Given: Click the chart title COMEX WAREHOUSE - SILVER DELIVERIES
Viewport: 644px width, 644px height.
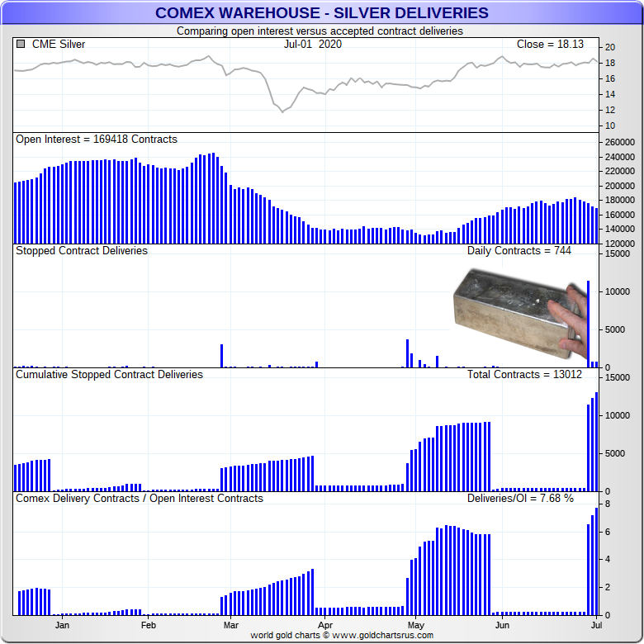Looking at the screenshot, I should (322, 12).
